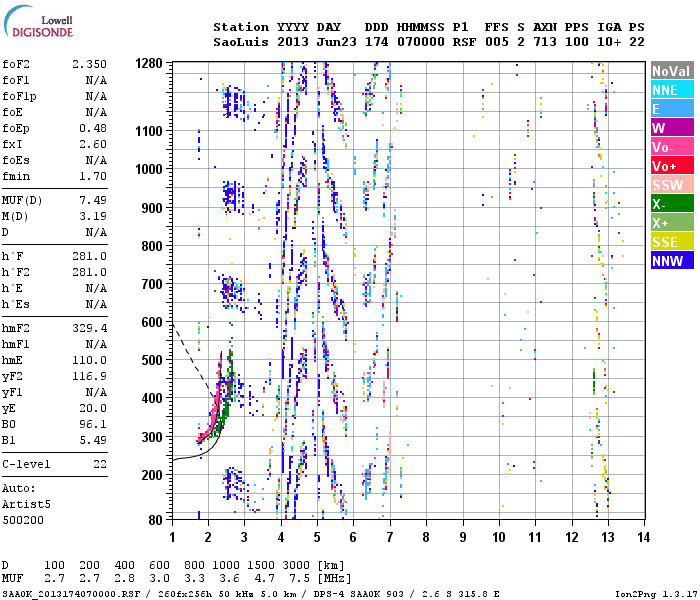The height and width of the screenshot is (600, 700).
Task: Click the MUF value 7.5 in table
Action: [299, 579]
